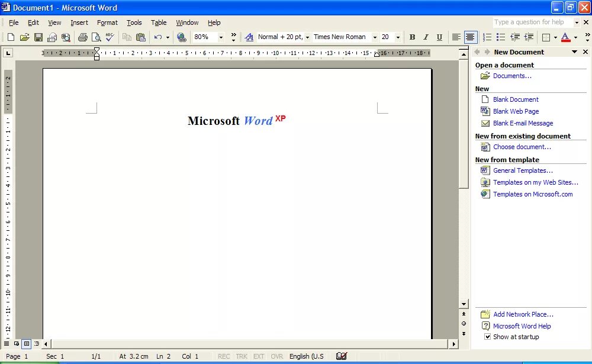
Task: Click the Styles and Formatting icon
Action: click(249, 37)
